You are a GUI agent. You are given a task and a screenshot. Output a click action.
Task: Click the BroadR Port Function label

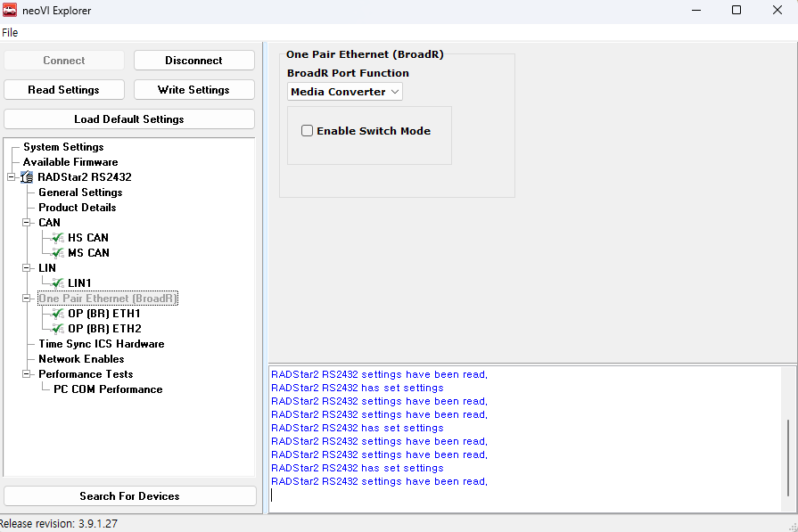point(348,73)
